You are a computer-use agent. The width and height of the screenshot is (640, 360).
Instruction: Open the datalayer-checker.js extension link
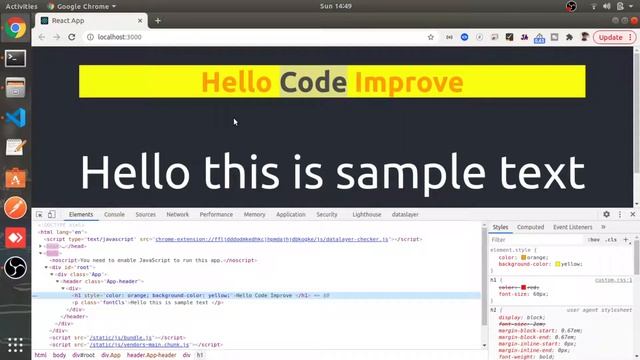click(x=272, y=239)
